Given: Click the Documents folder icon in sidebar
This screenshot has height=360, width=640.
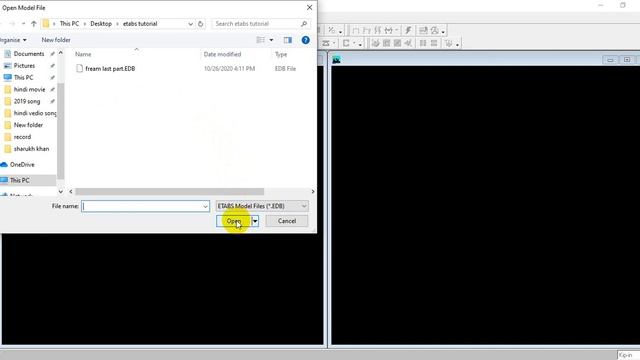Looking at the screenshot, I should (x=8, y=53).
